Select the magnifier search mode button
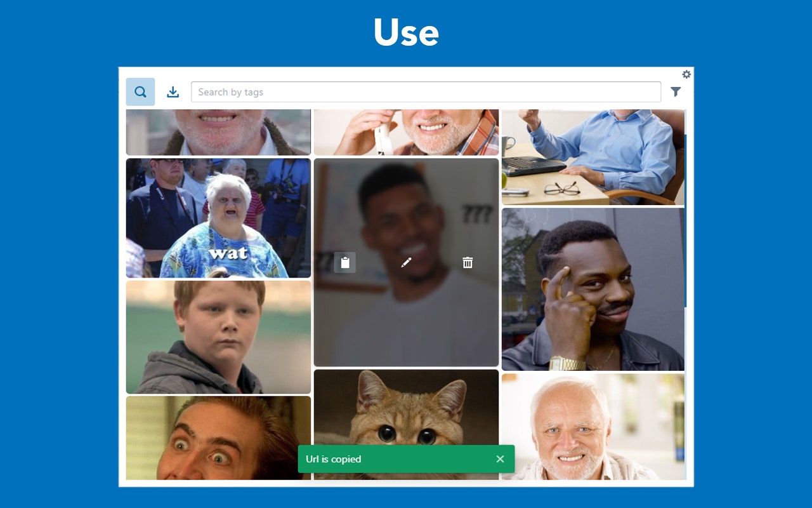The height and width of the screenshot is (508, 812). [x=140, y=92]
